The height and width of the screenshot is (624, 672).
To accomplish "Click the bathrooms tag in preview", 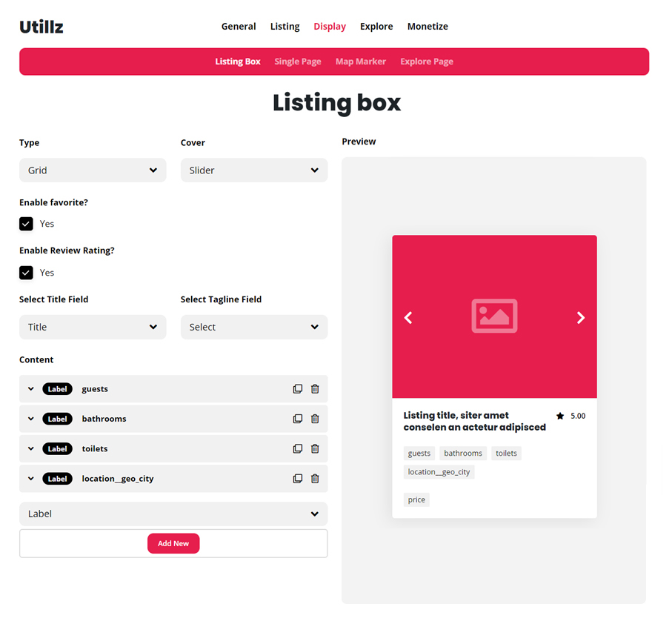I will [463, 453].
